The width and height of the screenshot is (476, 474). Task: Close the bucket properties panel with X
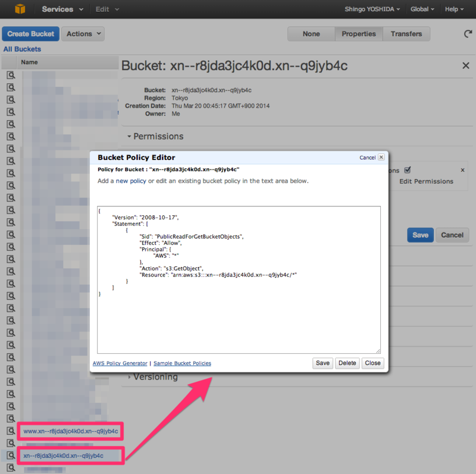pos(466,65)
